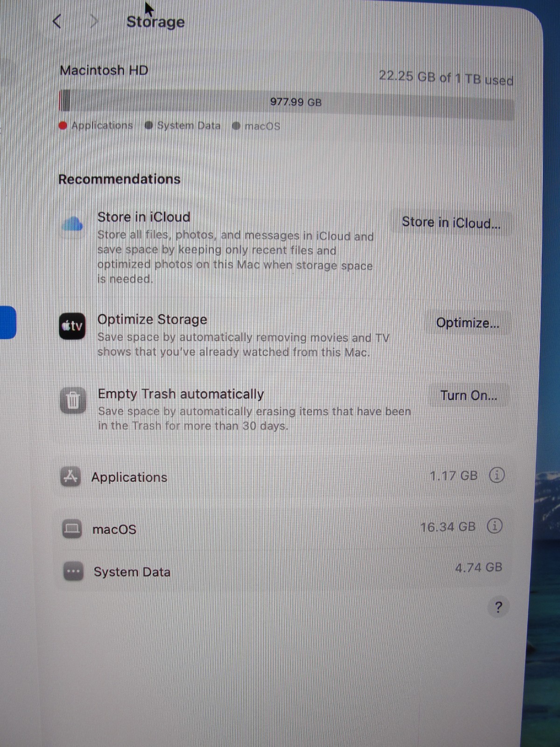Viewport: 560px width, 747px height.
Task: Click the macOS legend dot
Action: click(236, 126)
